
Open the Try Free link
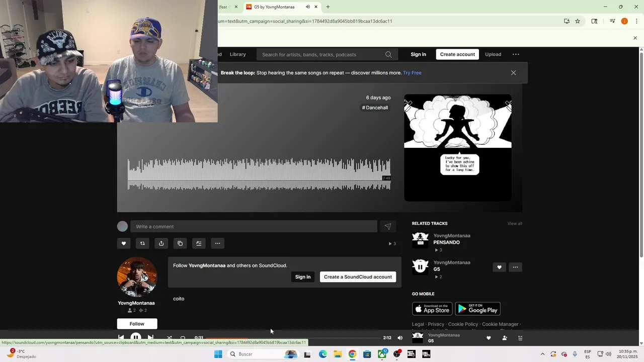click(x=412, y=73)
